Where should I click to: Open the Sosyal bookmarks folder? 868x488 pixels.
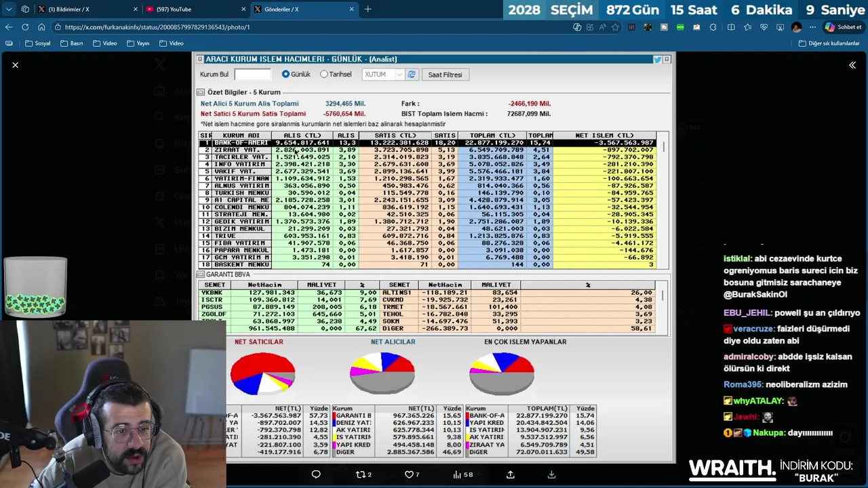tap(38, 43)
